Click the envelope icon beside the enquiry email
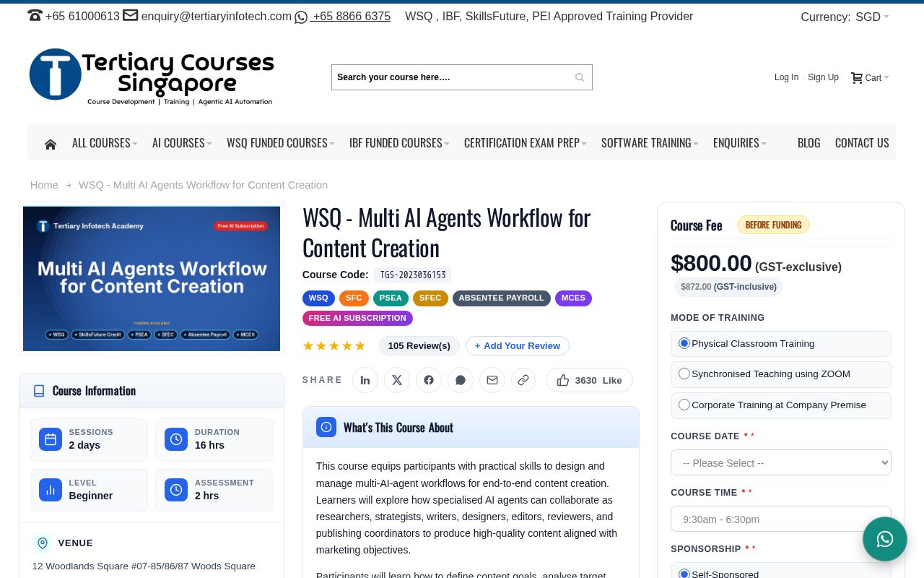 click(x=131, y=15)
